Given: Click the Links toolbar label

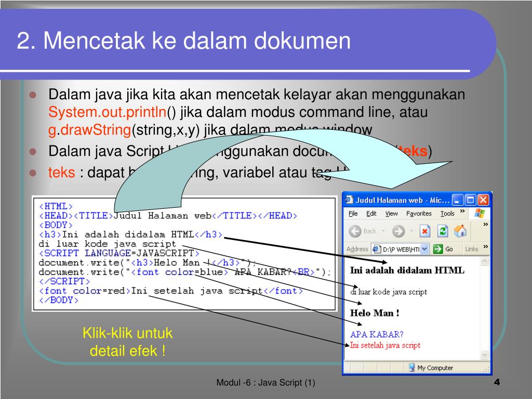Looking at the screenshot, I should pos(472,249).
